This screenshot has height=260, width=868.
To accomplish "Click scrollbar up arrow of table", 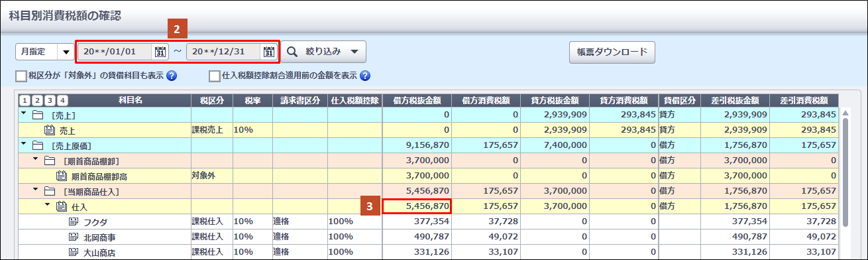I will [845, 113].
